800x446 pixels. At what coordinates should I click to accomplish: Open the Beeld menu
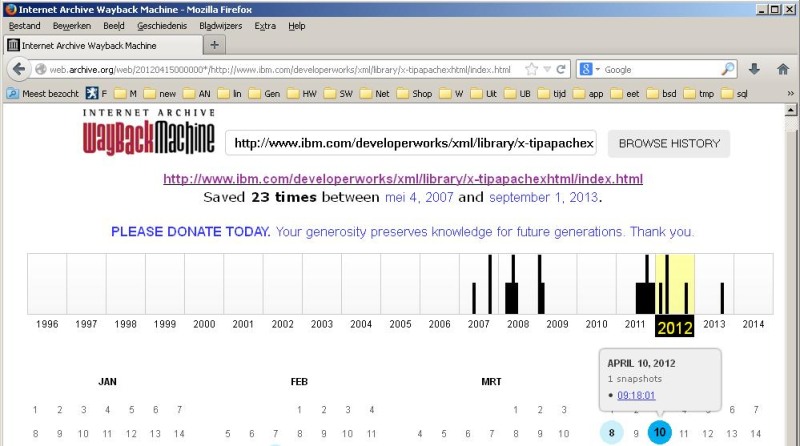click(114, 26)
